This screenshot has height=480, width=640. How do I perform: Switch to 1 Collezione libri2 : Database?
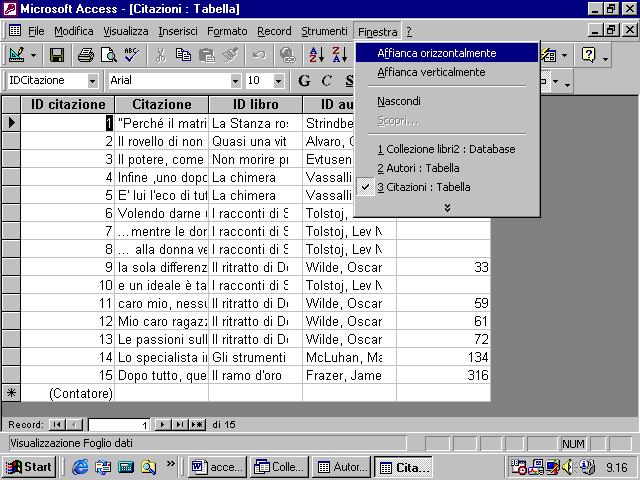(x=447, y=149)
